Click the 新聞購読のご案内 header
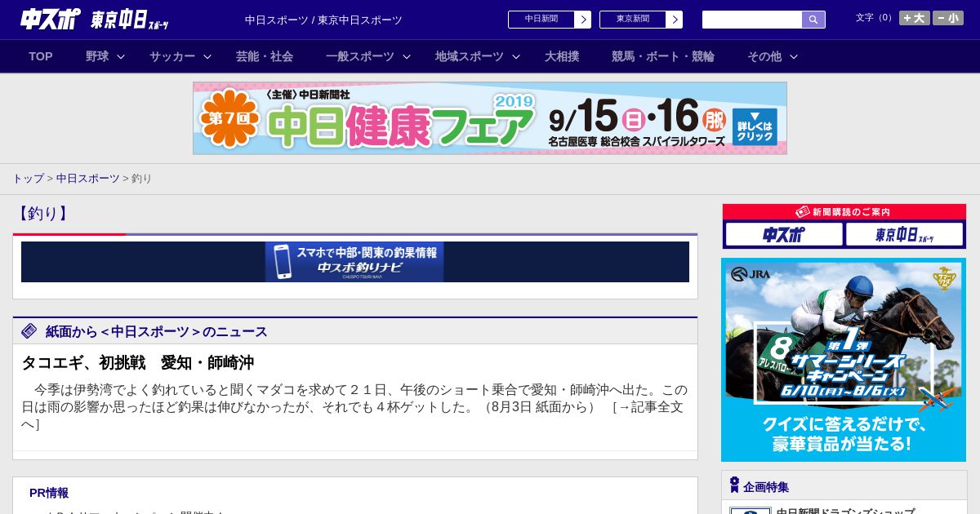Image resolution: width=980 pixels, height=514 pixels. [x=844, y=212]
